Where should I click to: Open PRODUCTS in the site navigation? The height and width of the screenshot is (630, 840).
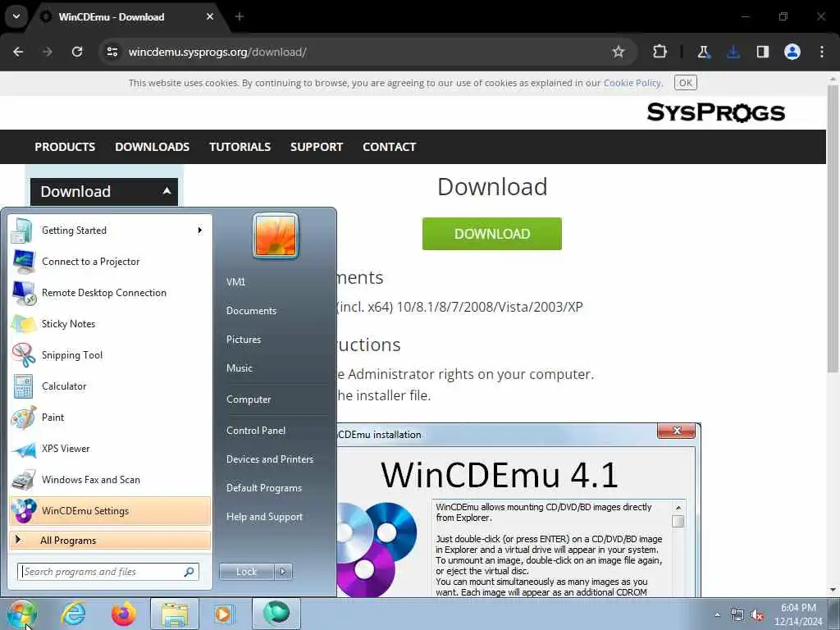point(65,147)
